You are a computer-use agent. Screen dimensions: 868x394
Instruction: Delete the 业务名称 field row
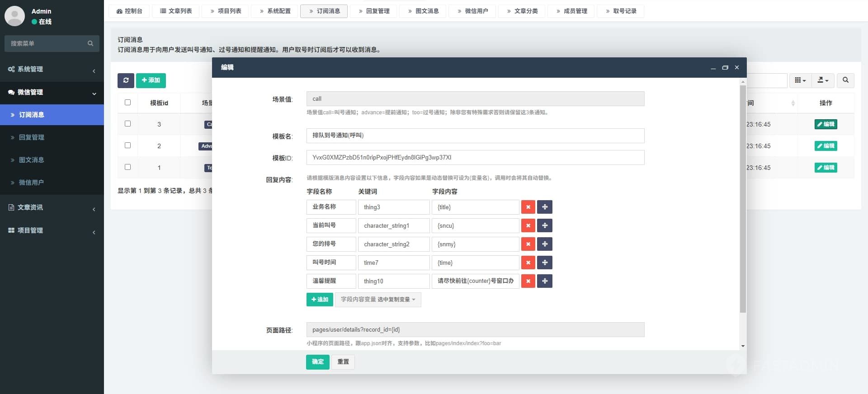528,207
